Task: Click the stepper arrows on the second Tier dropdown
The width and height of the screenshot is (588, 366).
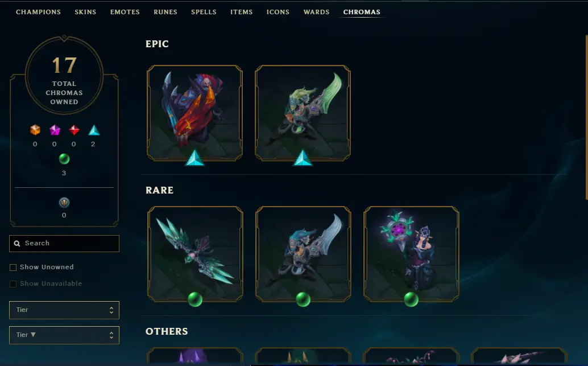Action: pos(111,335)
